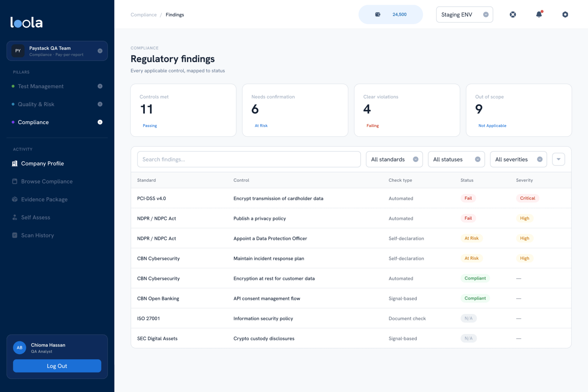
Task: Click the PY team avatar
Action: pos(18,51)
